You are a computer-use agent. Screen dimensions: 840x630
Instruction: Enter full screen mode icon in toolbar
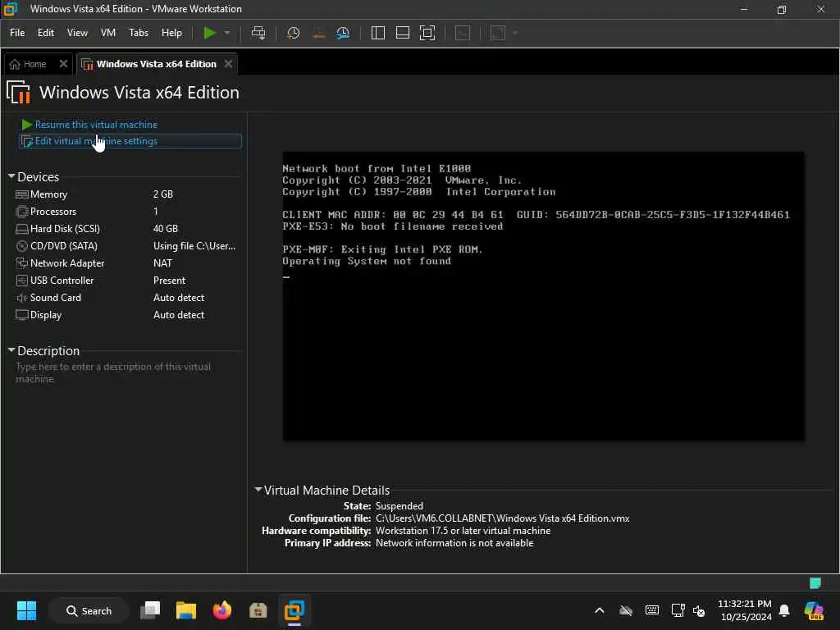427,33
